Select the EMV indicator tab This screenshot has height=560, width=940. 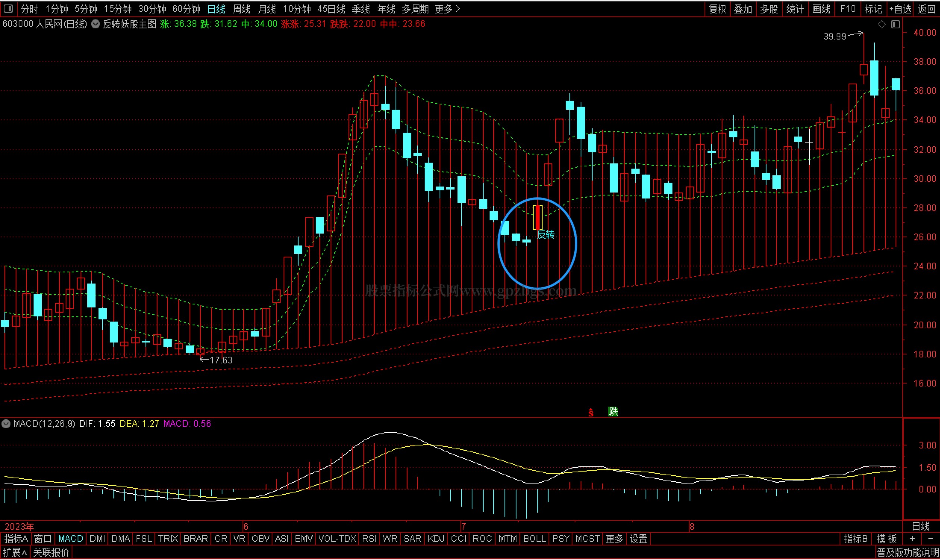tap(304, 539)
